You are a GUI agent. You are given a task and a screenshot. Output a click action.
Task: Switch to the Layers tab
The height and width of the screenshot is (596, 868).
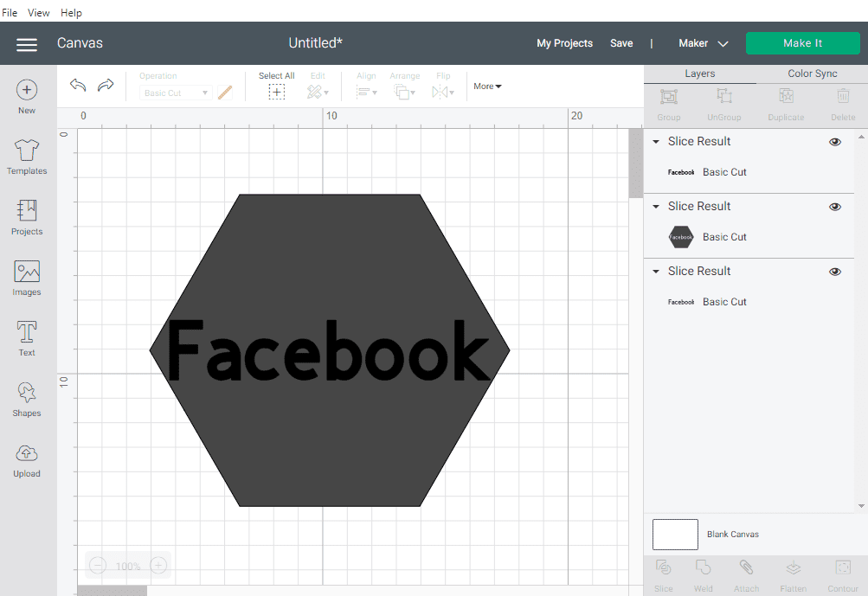click(700, 74)
